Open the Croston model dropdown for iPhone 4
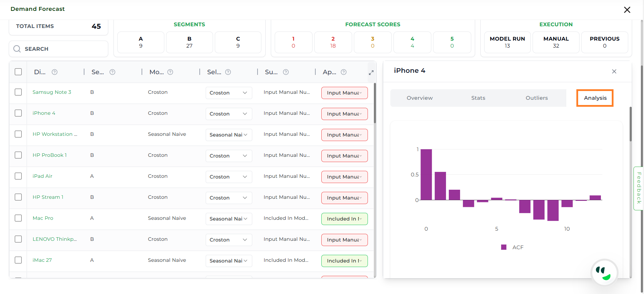644x294 pixels. point(228,114)
